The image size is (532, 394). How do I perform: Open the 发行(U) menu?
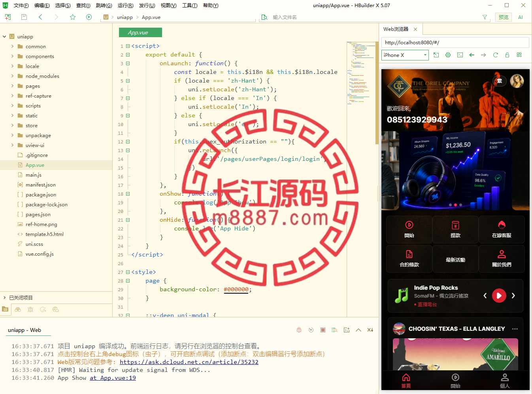click(x=147, y=6)
